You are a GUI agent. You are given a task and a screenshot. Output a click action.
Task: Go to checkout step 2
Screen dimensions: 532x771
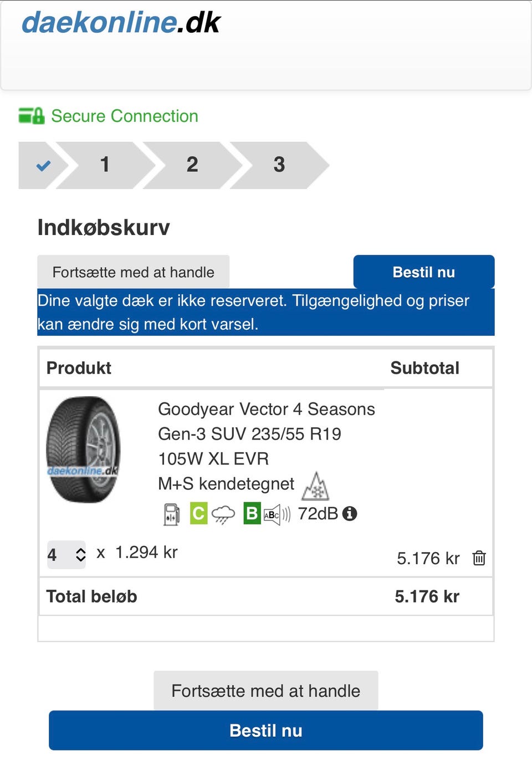[x=192, y=165]
